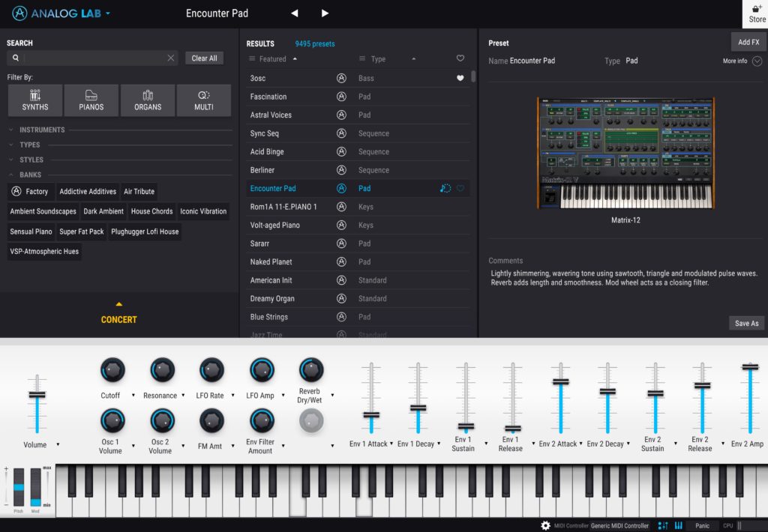Adjust the Env 2 Attack fader
Screen dimensions: 768x532
coord(560,381)
